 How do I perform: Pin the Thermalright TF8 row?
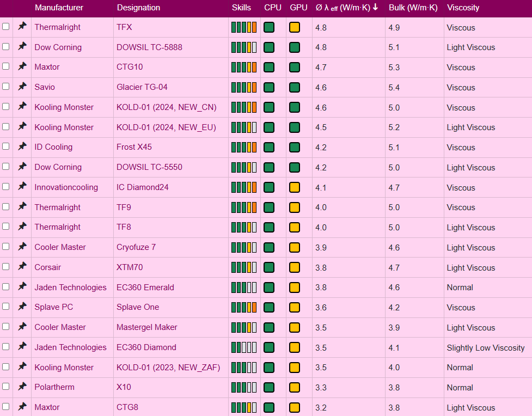[x=22, y=227]
